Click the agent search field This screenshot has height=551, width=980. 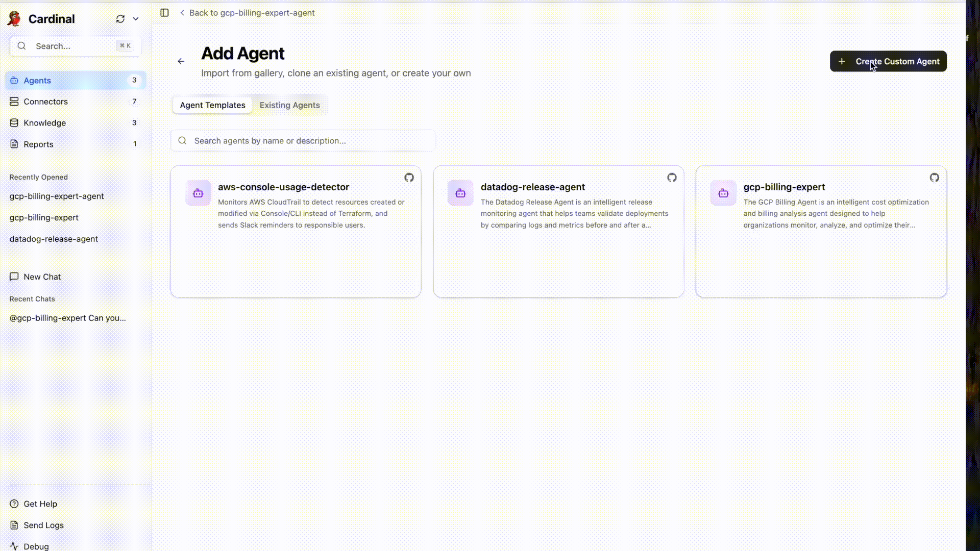[x=302, y=140]
